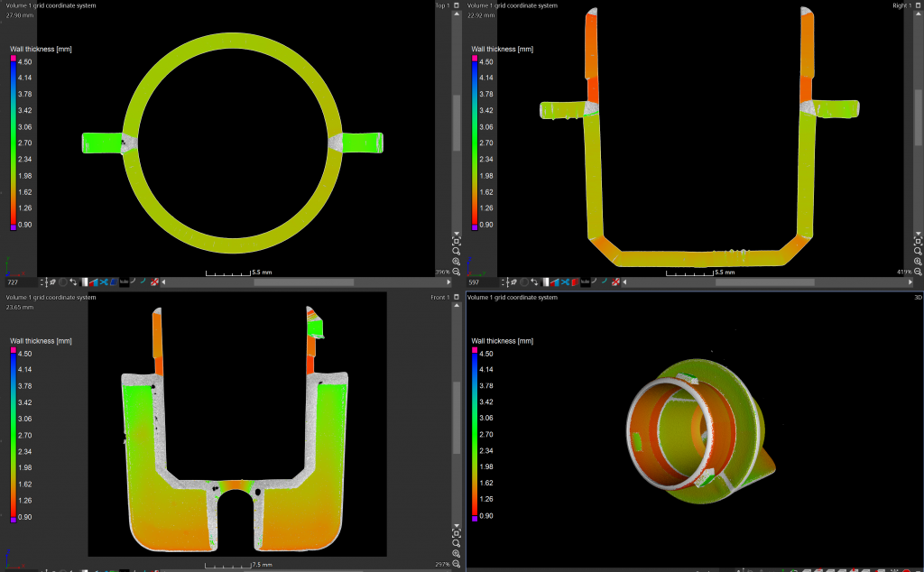Zoom in on the Right view
Viewport: 924px width, 572px height.
tap(918, 261)
